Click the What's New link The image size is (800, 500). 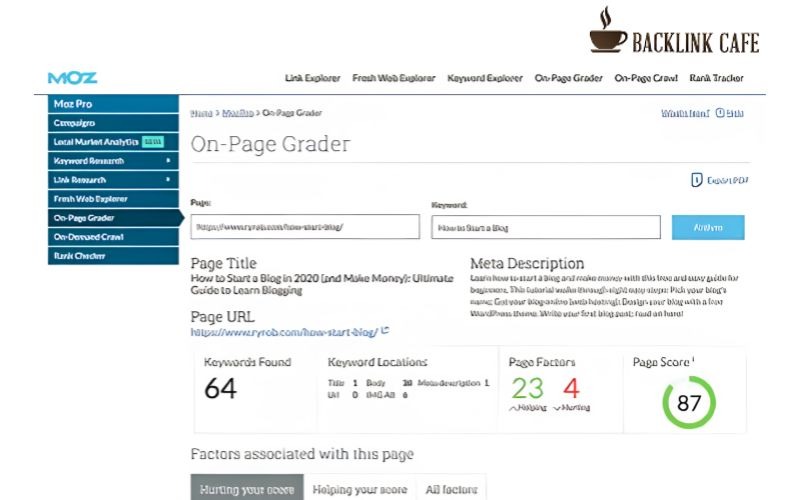(x=685, y=113)
